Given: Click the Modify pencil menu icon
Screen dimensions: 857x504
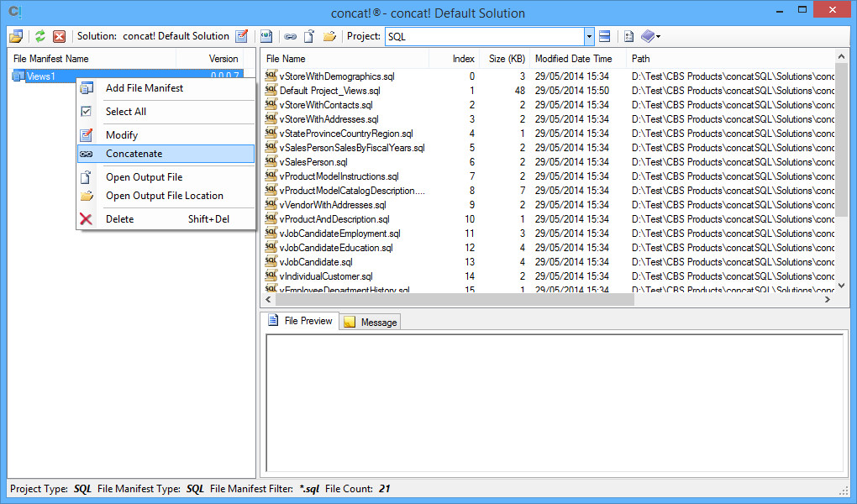Looking at the screenshot, I should [x=87, y=135].
